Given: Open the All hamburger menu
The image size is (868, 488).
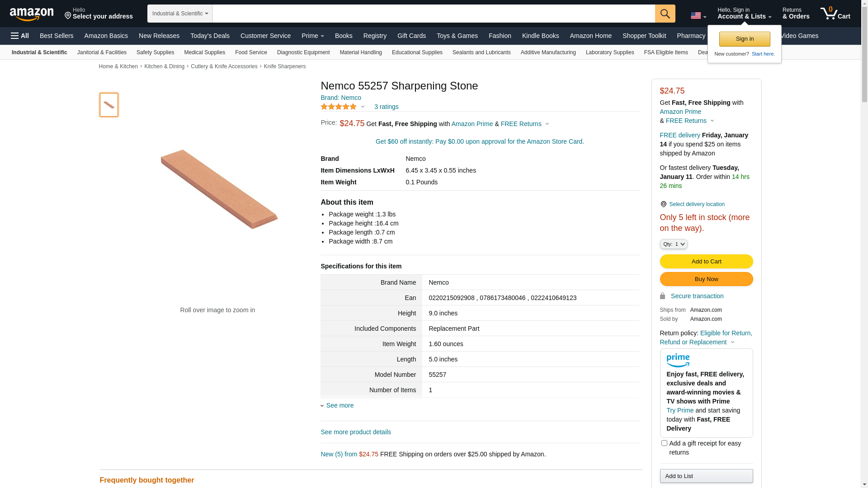Looking at the screenshot, I should pyautogui.click(x=20, y=36).
